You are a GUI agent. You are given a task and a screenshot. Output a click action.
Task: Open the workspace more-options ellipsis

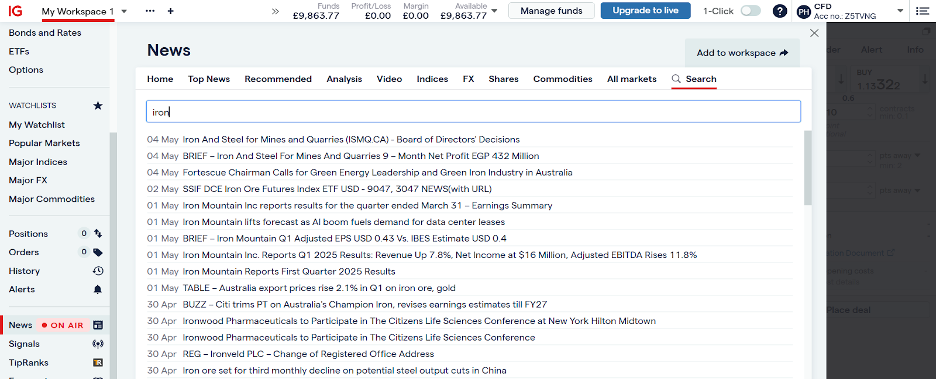click(150, 11)
